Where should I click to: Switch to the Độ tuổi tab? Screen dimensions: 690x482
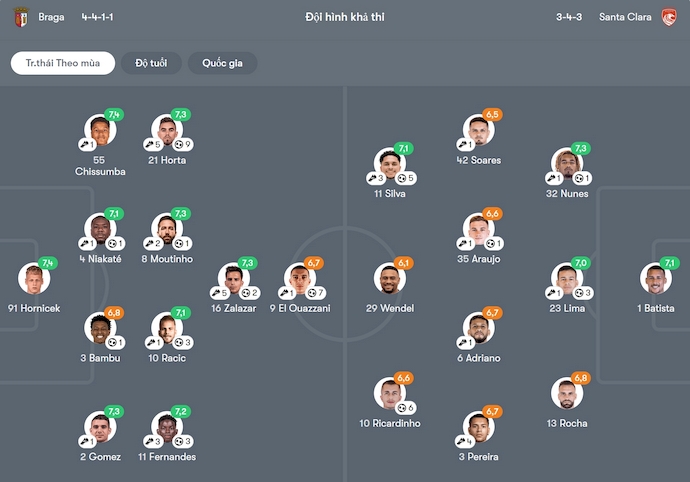pos(151,63)
